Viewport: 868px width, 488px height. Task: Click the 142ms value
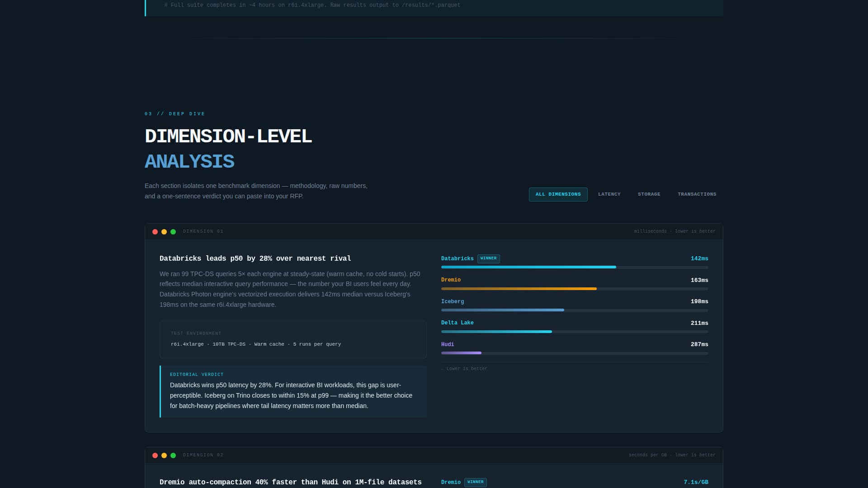click(x=699, y=258)
